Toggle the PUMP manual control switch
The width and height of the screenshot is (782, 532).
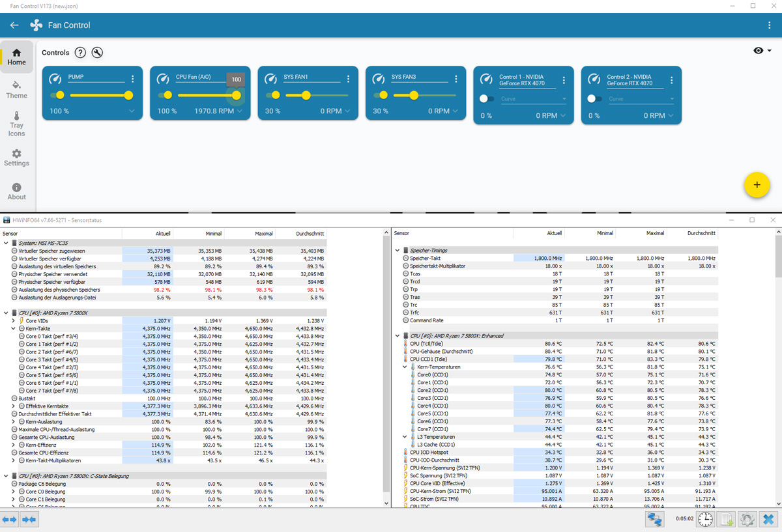(x=57, y=95)
